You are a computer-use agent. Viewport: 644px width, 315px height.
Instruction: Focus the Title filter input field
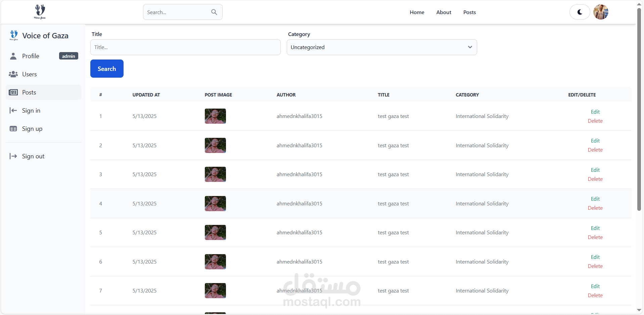(185, 47)
